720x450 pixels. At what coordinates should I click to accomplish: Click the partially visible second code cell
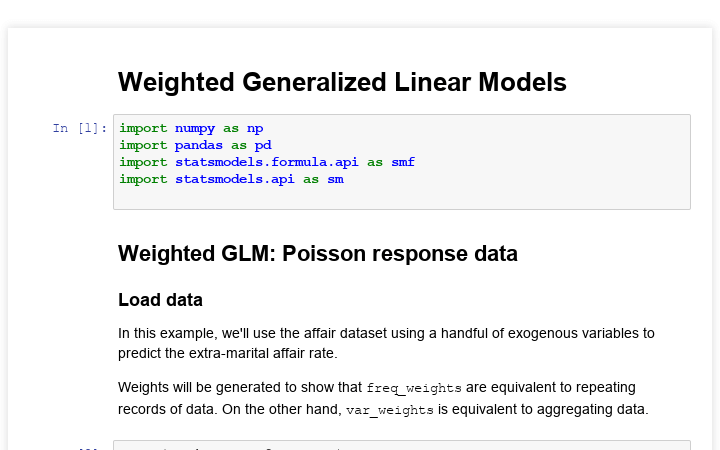400,446
